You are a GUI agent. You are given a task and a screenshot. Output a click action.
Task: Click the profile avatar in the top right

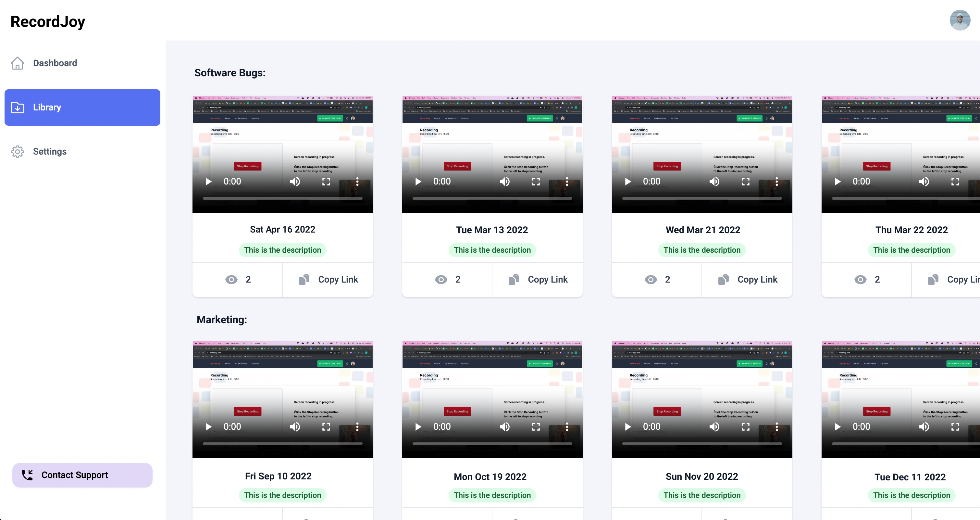tap(961, 20)
